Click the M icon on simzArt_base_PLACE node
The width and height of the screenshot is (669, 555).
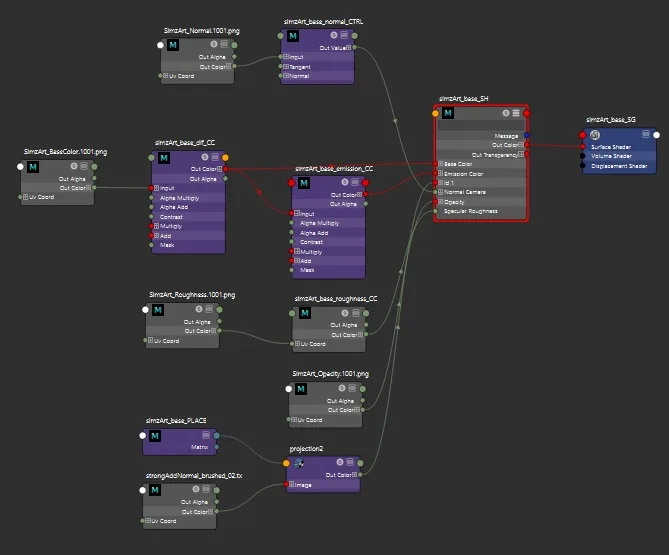[155, 436]
